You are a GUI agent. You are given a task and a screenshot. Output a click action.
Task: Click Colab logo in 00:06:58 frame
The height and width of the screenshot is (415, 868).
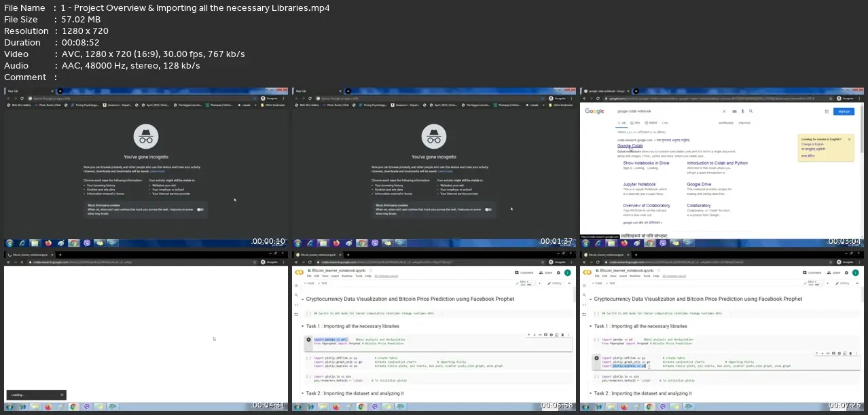pos(299,272)
